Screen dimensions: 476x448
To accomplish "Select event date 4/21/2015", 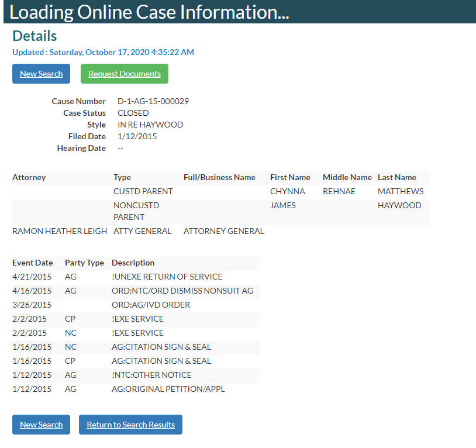I will pos(32,277).
